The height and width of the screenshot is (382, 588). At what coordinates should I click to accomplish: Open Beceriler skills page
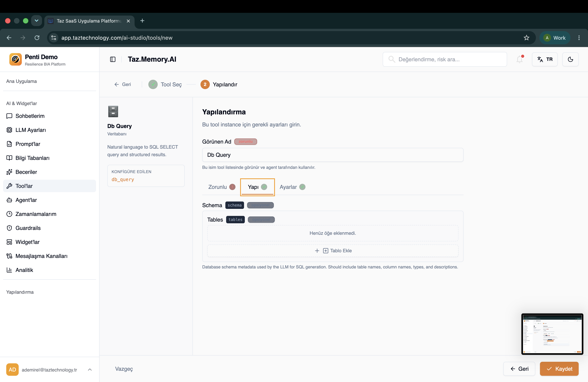coord(49,172)
